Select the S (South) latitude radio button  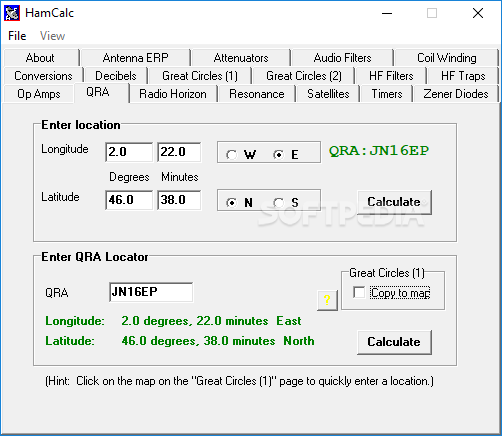coord(286,202)
